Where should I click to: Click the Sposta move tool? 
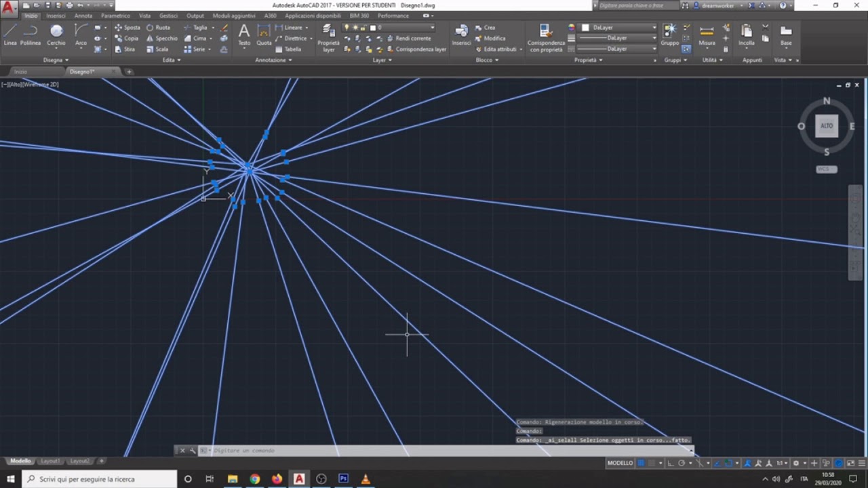tap(127, 28)
